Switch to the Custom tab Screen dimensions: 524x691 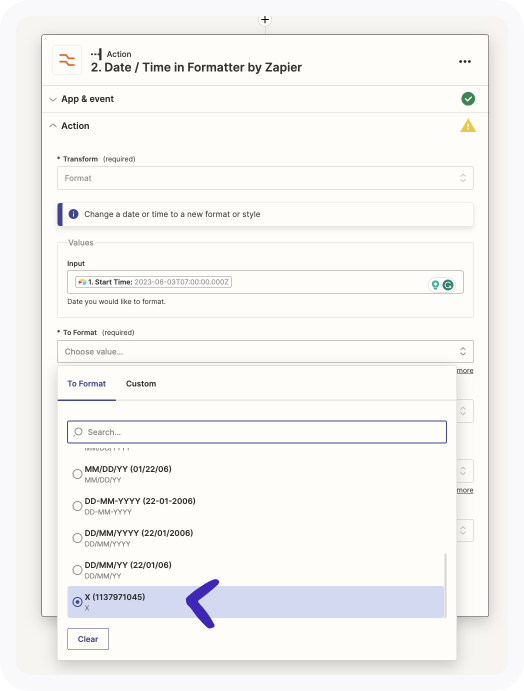coord(141,384)
